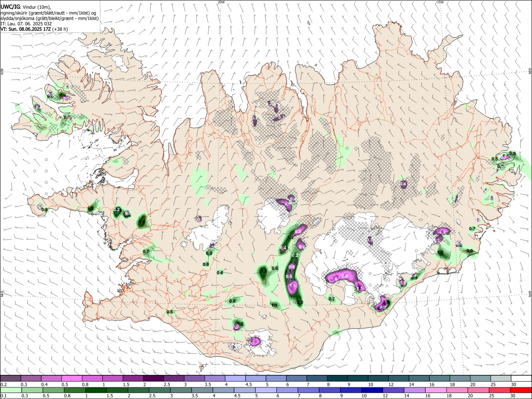Pick the snow legend swatch between 18 and 20
The width and height of the screenshot is (532, 399).
(x=460, y=379)
